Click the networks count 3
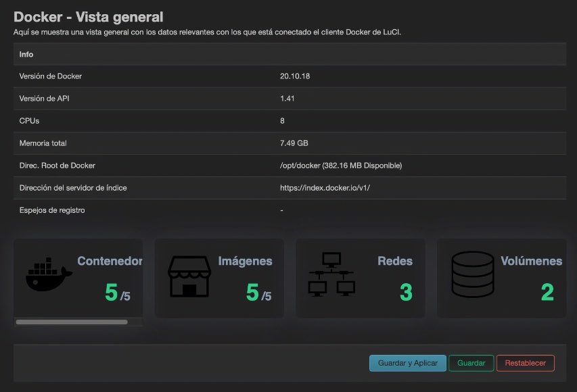The height and width of the screenshot is (392, 577). tap(406, 293)
